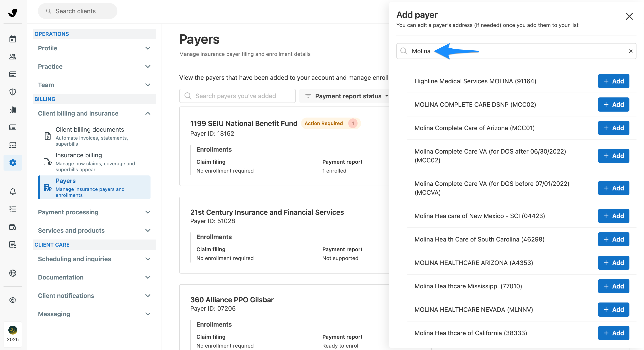
Task: Click the magnifier icon in Molina search
Action: click(x=404, y=51)
